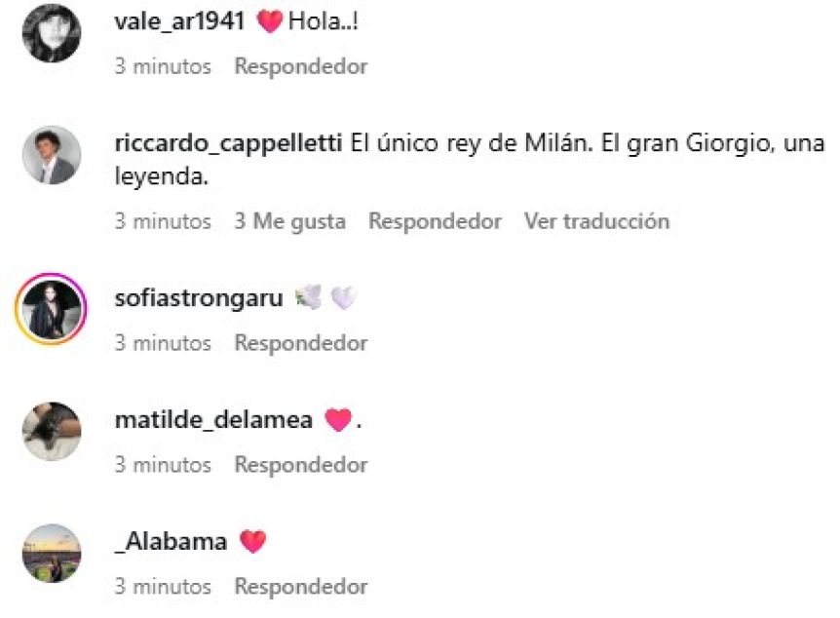Click the heart emoji next to _Alabama

[252, 541]
